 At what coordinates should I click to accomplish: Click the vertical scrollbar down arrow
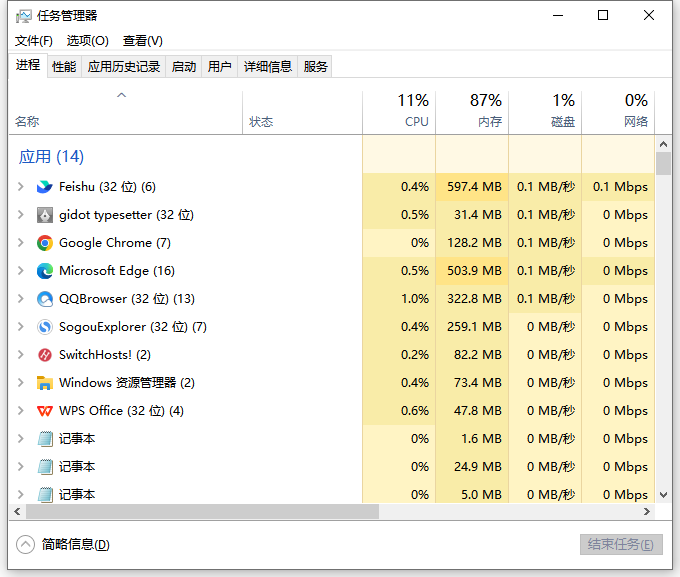pos(663,495)
